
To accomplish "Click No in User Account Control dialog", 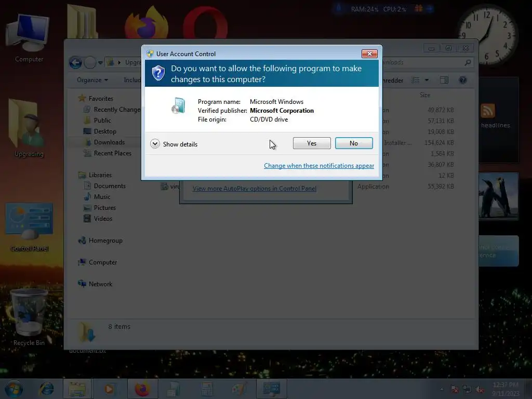I will tap(353, 143).
